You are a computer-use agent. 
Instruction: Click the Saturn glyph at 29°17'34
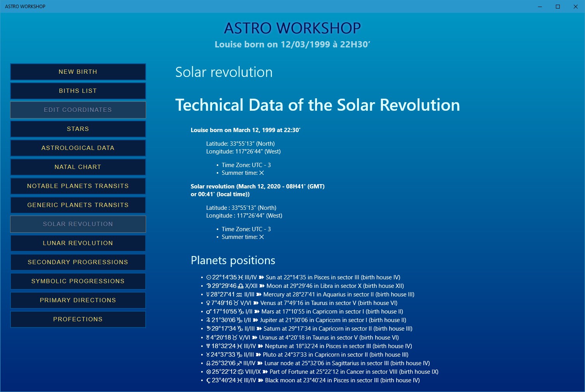(208, 329)
